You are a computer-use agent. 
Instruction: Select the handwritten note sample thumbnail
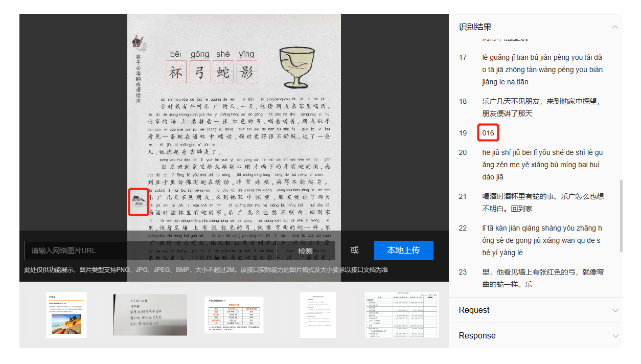pyautogui.click(x=150, y=315)
